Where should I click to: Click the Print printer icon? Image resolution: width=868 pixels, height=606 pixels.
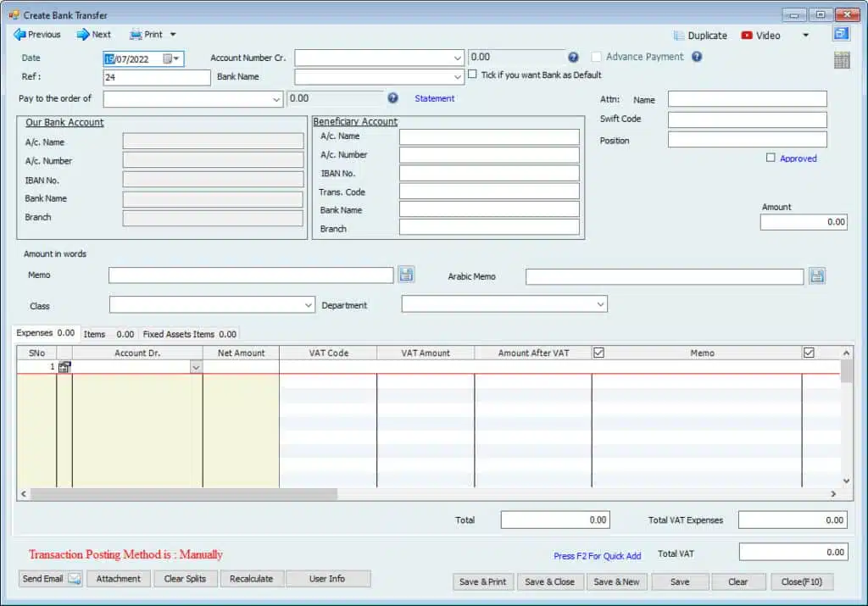[x=136, y=35]
